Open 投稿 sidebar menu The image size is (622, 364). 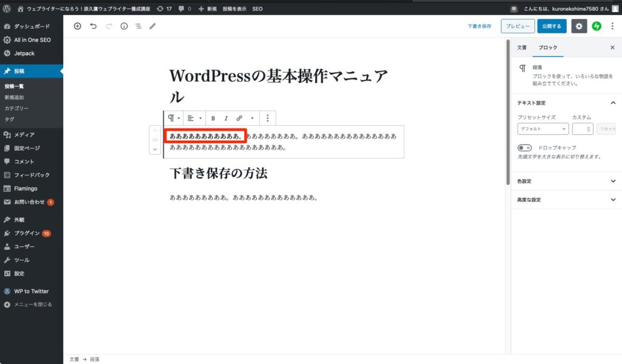click(x=32, y=71)
